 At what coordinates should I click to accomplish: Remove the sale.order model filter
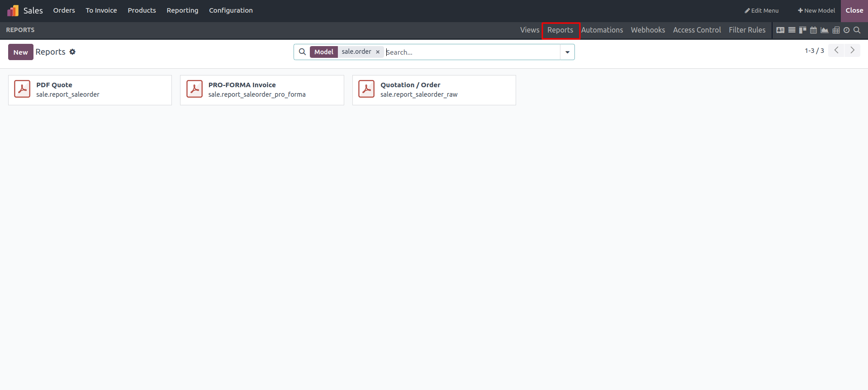[378, 52]
